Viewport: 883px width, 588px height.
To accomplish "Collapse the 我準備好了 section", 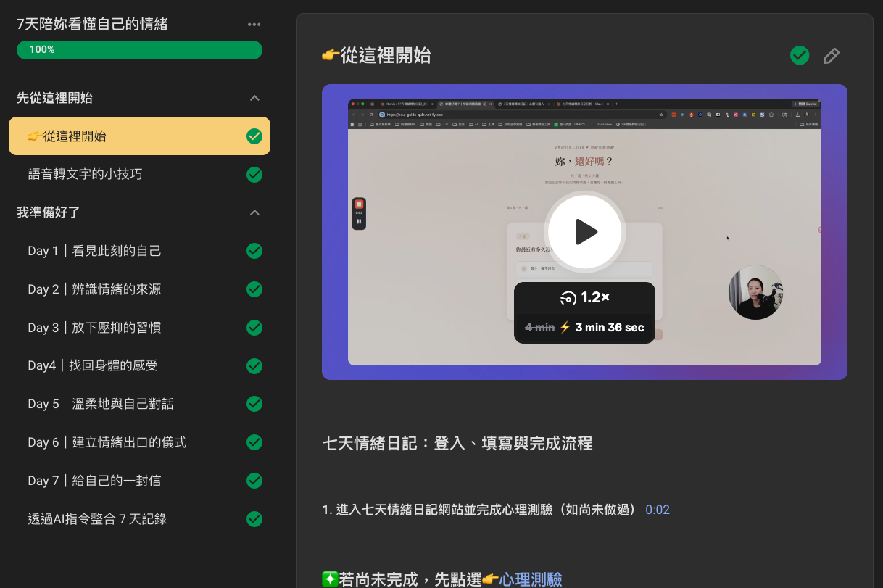I will click(254, 212).
